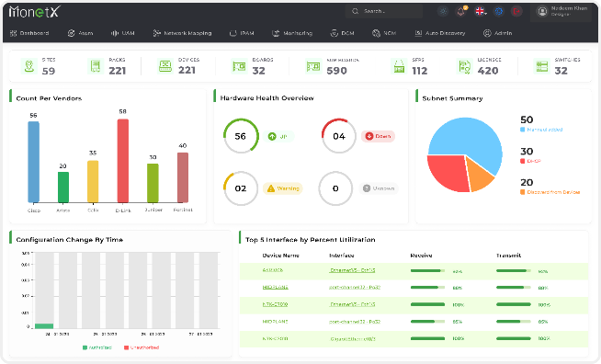
Task: Click the Switches stat icon
Action: (x=541, y=66)
